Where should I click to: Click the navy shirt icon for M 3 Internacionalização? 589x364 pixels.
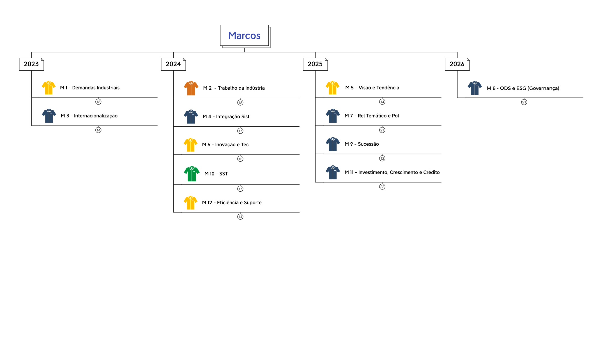coord(49,116)
